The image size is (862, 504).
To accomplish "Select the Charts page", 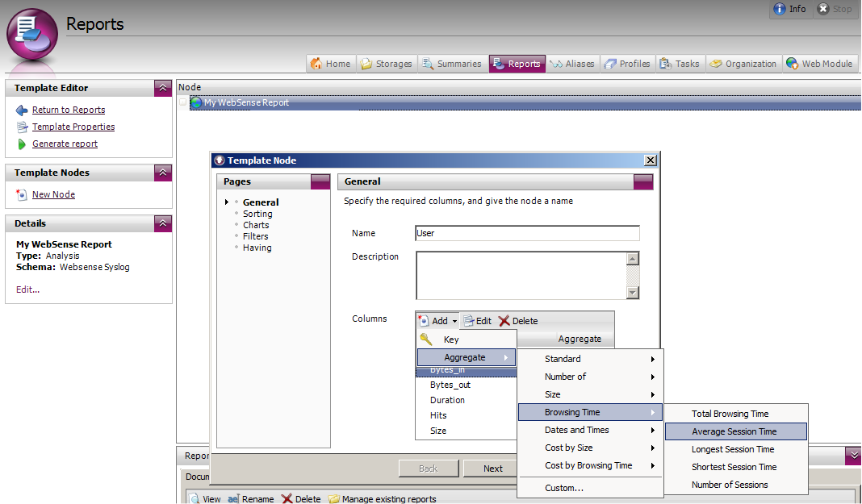I will tap(256, 225).
